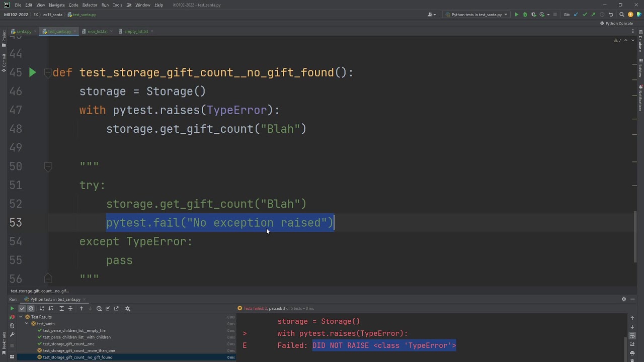Open the profiler run dropdown arrow
Viewport: 644px width, 362px height.
[x=548, y=15]
